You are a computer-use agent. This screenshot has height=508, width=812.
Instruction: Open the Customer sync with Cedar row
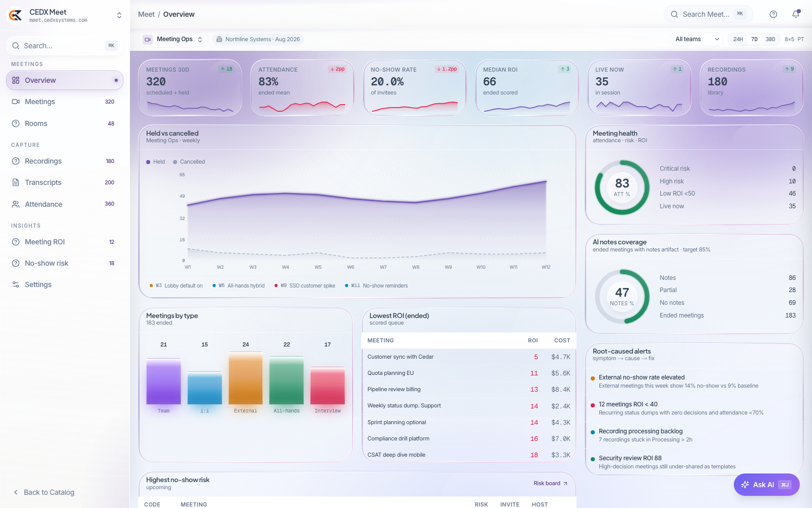(x=469, y=357)
